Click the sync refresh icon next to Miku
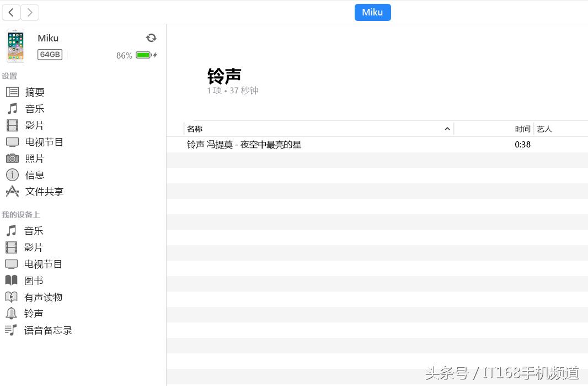This screenshot has height=386, width=588. click(151, 38)
